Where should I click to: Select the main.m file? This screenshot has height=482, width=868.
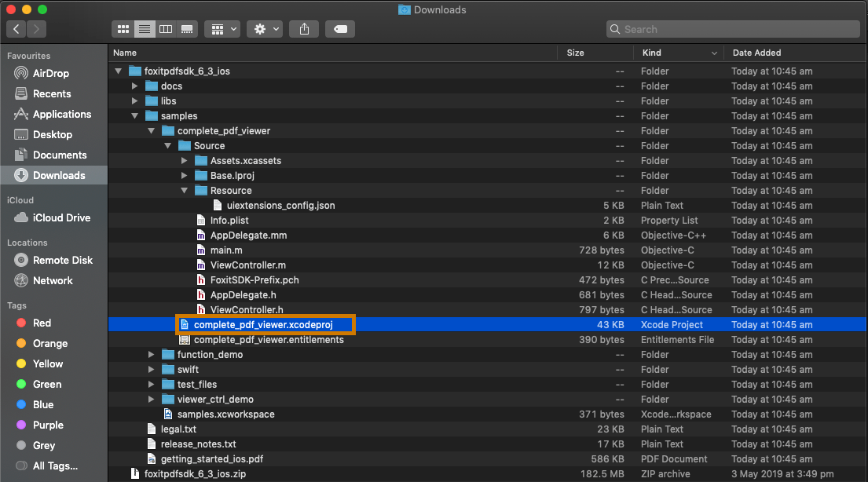pyautogui.click(x=487, y=250)
